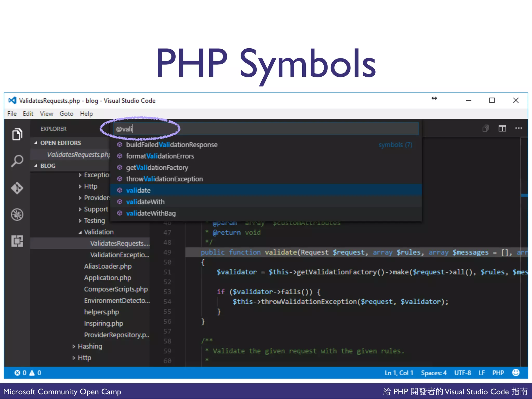This screenshot has width=532, height=399.
Task: Click Spaces: 4 indentation setting
Action: click(x=434, y=373)
